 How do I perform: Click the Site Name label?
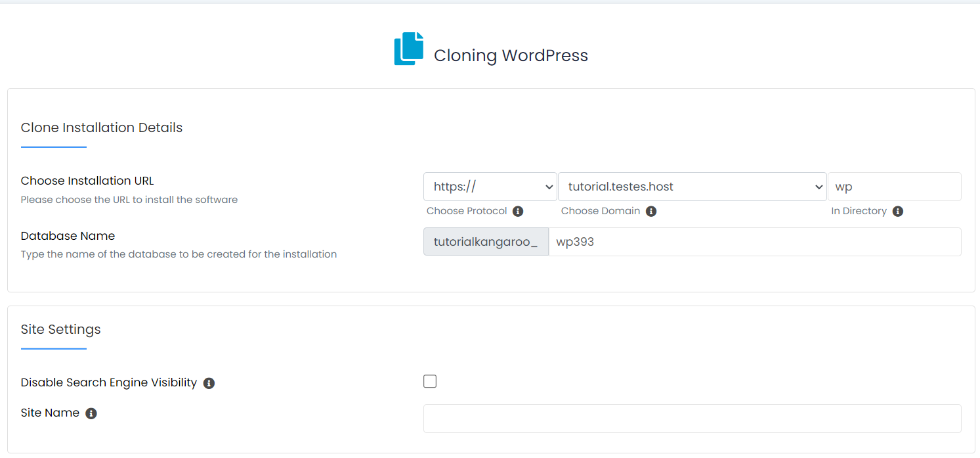click(x=50, y=413)
